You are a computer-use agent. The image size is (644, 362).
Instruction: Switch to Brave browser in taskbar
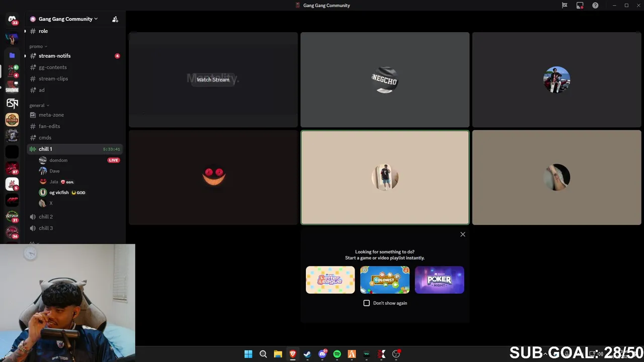[x=292, y=354]
